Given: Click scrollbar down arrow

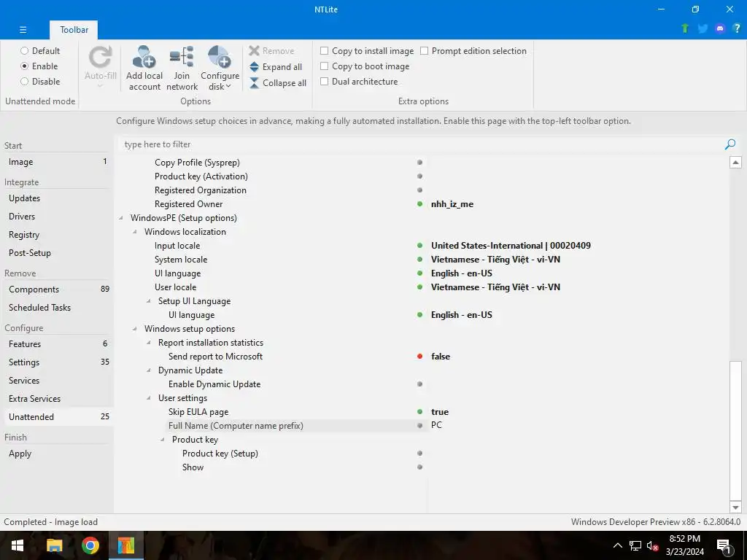Looking at the screenshot, I should [735, 507].
